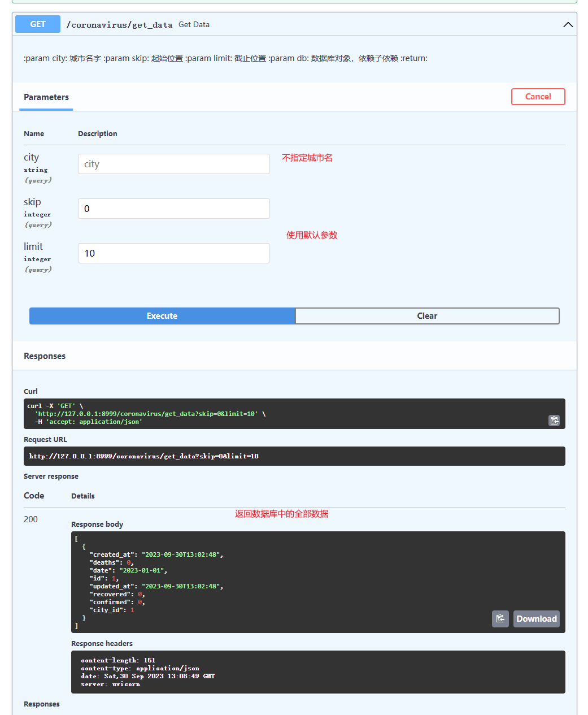Clear the response results
Image resolution: width=588 pixels, height=715 pixels.
[427, 316]
